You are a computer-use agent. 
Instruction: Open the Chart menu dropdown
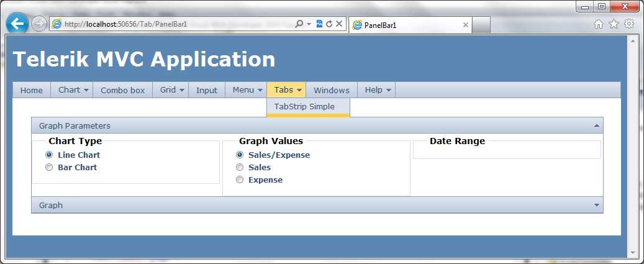coord(72,90)
